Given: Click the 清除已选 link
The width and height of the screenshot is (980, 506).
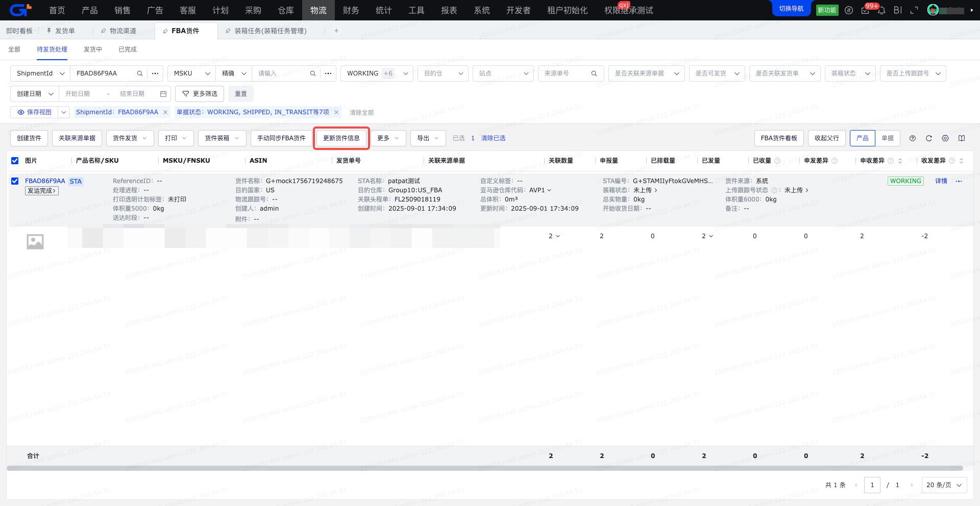Looking at the screenshot, I should point(493,138).
